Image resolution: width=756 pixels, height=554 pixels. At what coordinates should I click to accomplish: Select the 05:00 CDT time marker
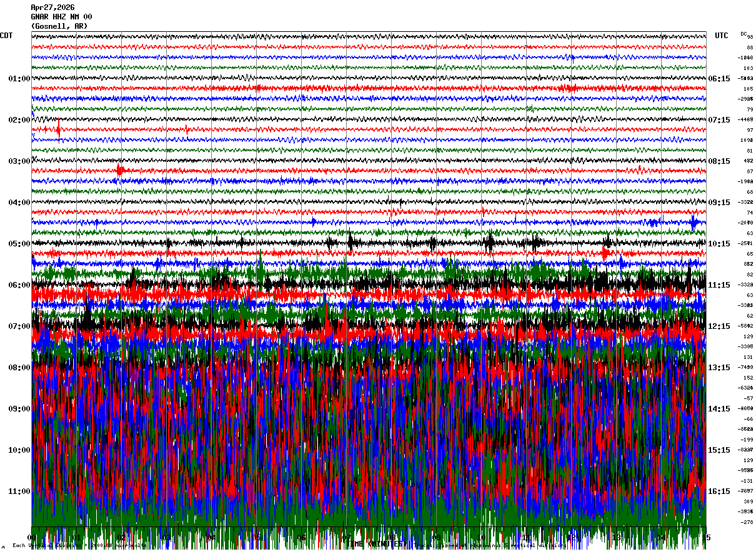point(19,244)
